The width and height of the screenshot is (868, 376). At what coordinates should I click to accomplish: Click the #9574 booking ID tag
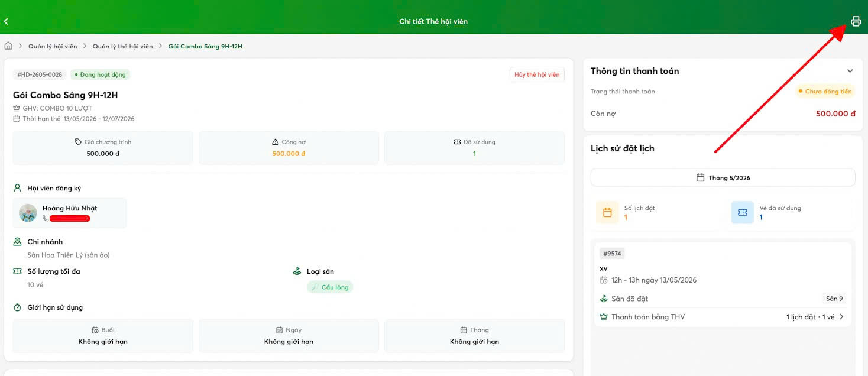click(x=612, y=254)
